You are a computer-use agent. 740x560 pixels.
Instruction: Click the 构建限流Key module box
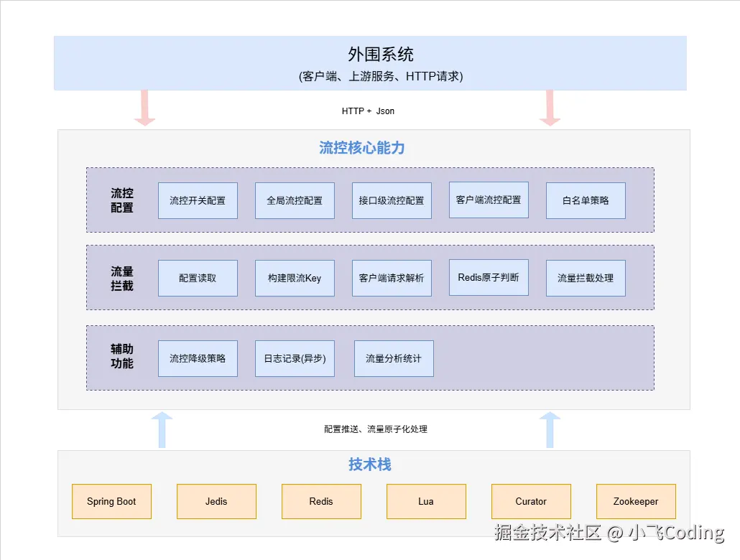(295, 278)
